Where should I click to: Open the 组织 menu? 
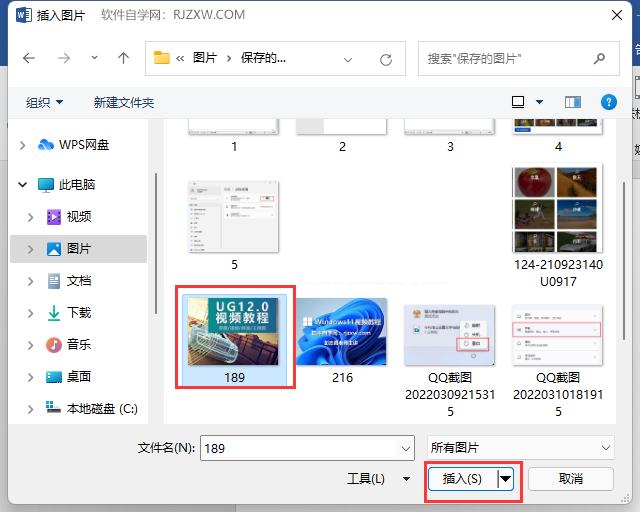44,102
